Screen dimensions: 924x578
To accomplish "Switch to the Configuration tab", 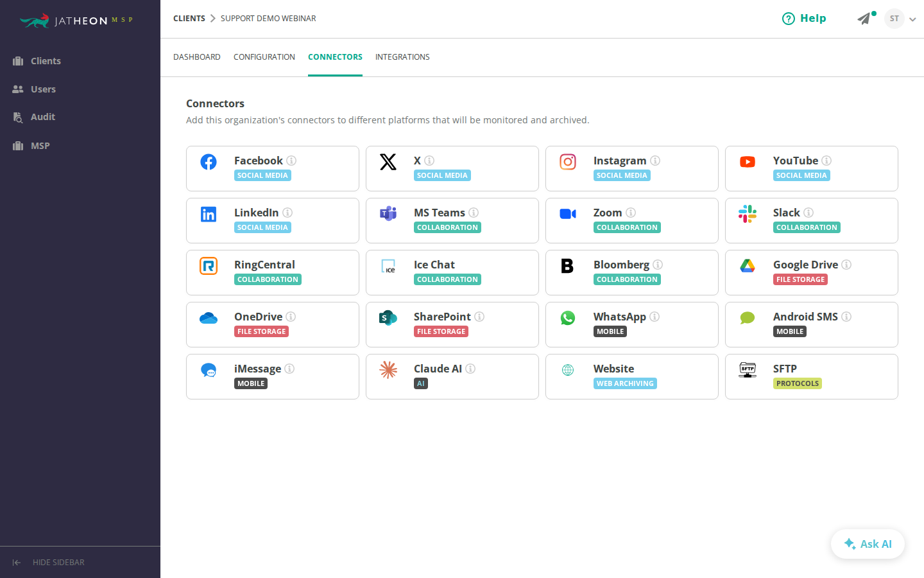I will [264, 57].
